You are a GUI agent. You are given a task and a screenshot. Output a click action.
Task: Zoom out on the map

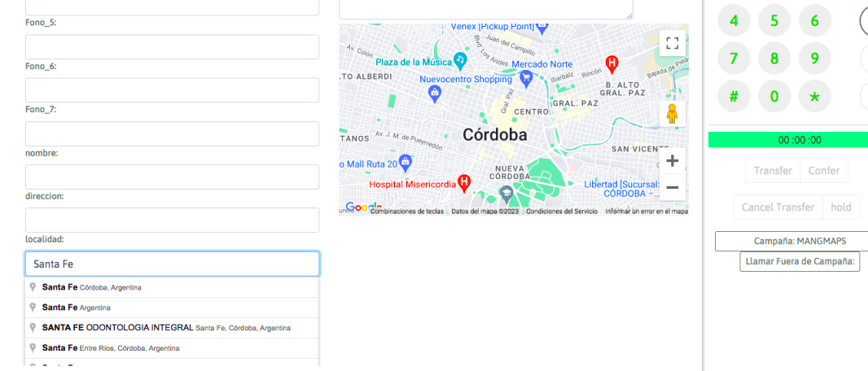pyautogui.click(x=672, y=187)
